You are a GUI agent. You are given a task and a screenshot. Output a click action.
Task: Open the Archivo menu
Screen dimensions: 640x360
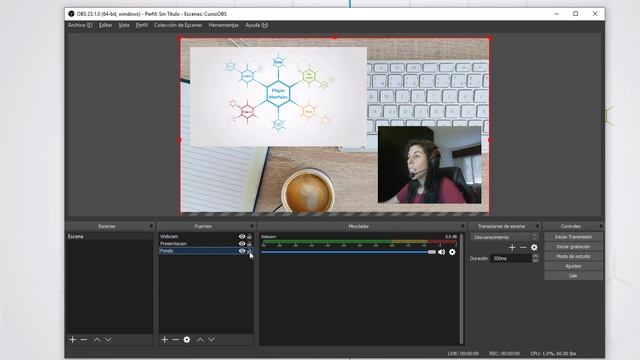80,25
